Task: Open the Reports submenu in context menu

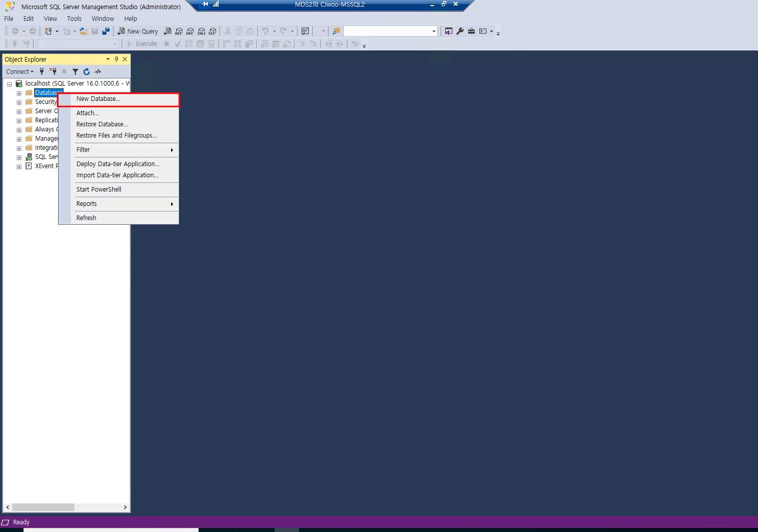Action: pyautogui.click(x=119, y=204)
